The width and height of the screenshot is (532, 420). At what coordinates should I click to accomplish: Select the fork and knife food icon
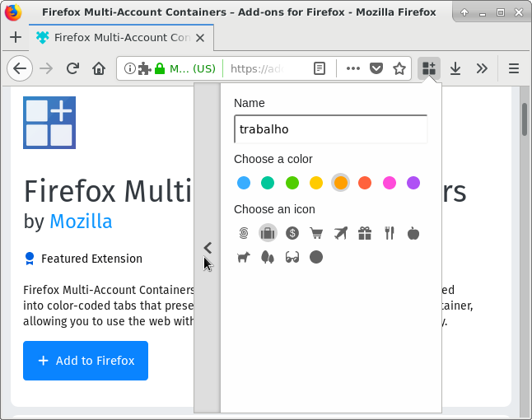(390, 233)
